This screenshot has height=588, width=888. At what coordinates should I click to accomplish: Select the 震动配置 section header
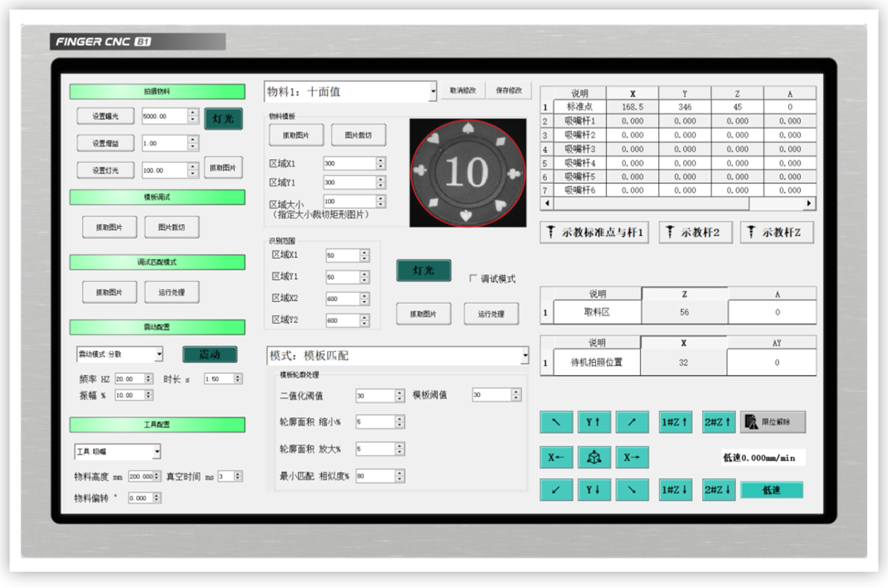(157, 327)
